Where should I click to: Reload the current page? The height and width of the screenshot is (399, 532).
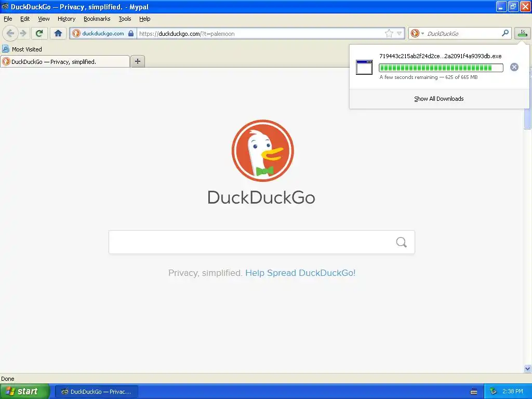coord(39,33)
